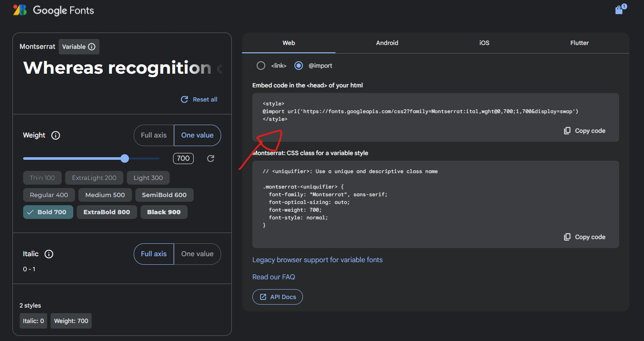Screen dimensions: 644x341
Task: Set Weight to One value
Action: pos(197,135)
